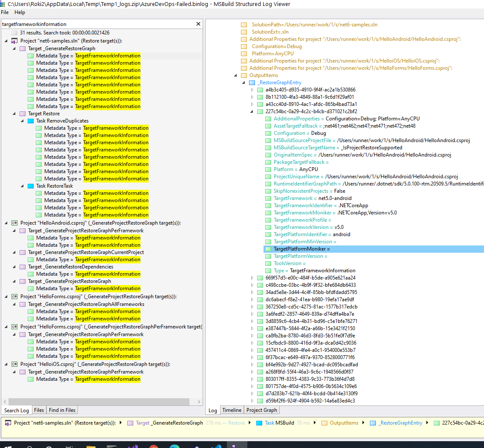Viewport: 484px width, 448px height.
Task: Click the blue task icon beside Task RemoveDuplicates
Action: coord(31,121)
